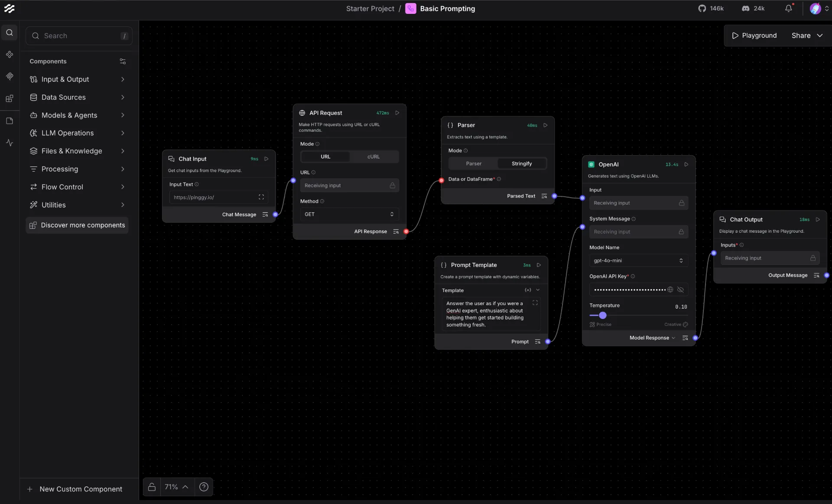Open the Method dropdown showing GET
The width and height of the screenshot is (832, 504).
[x=349, y=214]
